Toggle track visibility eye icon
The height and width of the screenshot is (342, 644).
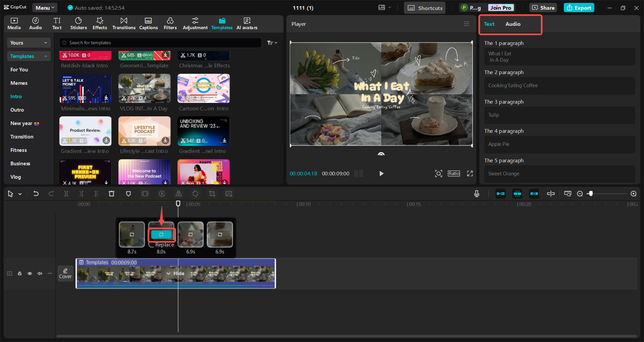pos(30,274)
